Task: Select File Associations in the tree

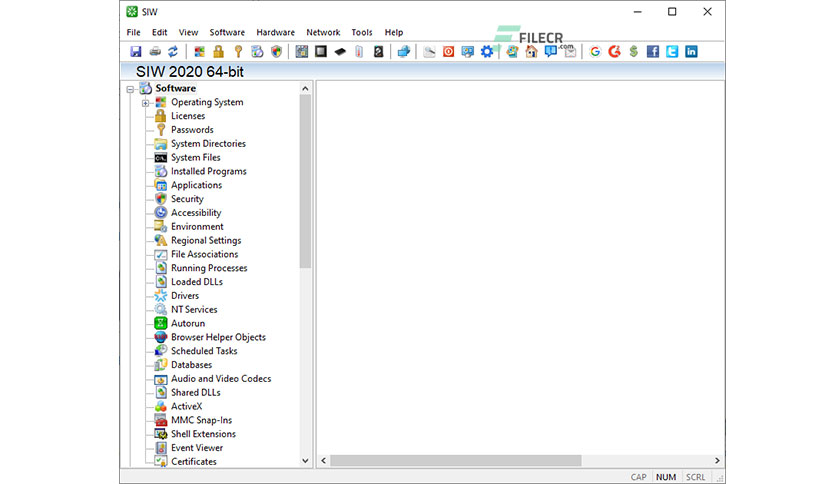Action: 204,254
